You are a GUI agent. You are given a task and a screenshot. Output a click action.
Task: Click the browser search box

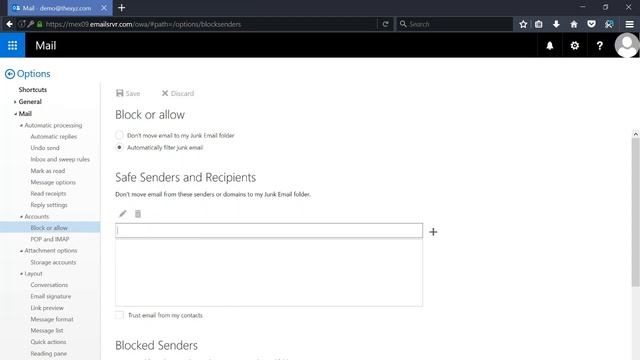[454, 24]
